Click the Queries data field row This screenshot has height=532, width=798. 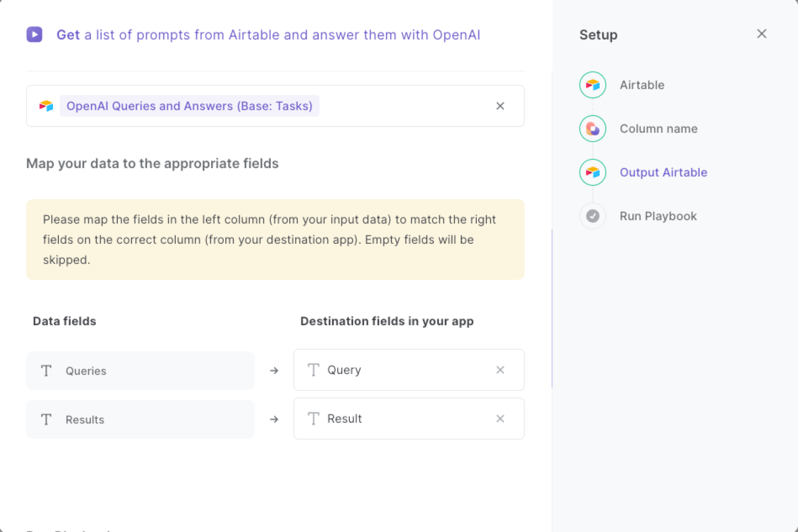[140, 370]
